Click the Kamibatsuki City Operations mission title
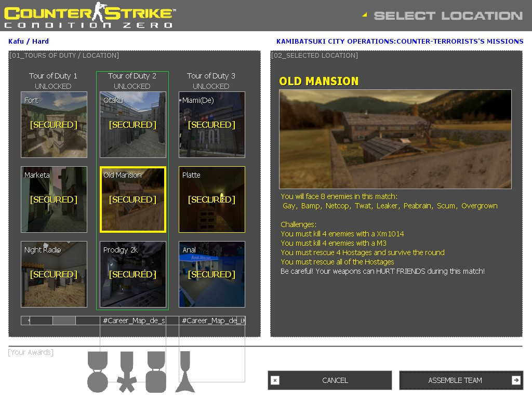 (400, 42)
